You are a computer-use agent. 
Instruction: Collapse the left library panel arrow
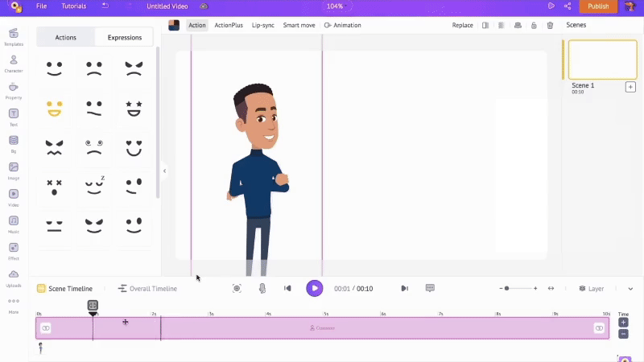(164, 171)
